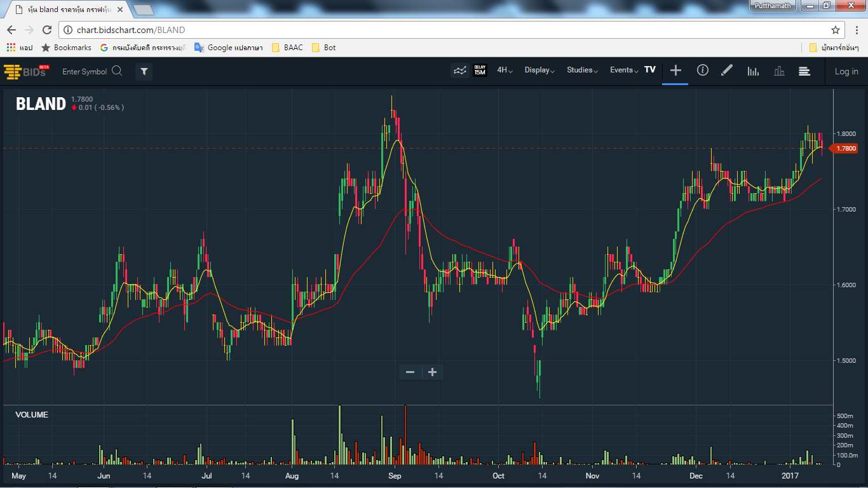Screen dimensions: 868x488
Task: Open a new browser tab
Action: coord(144,10)
